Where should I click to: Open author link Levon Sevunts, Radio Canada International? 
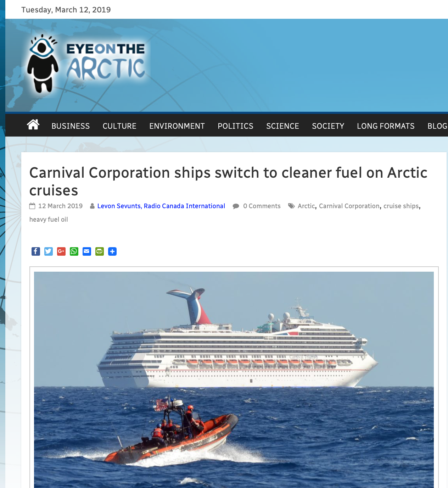pyautogui.click(x=161, y=206)
